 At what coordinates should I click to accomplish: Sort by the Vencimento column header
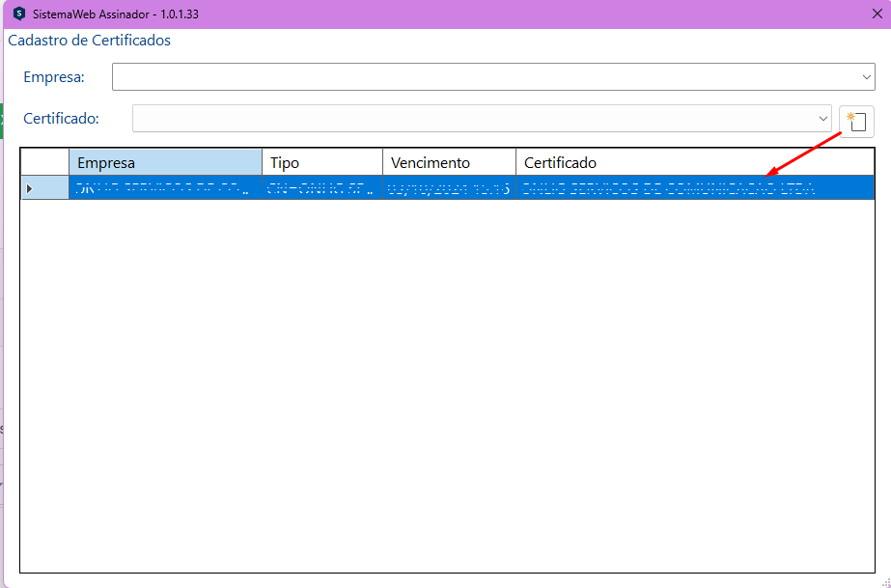click(449, 162)
